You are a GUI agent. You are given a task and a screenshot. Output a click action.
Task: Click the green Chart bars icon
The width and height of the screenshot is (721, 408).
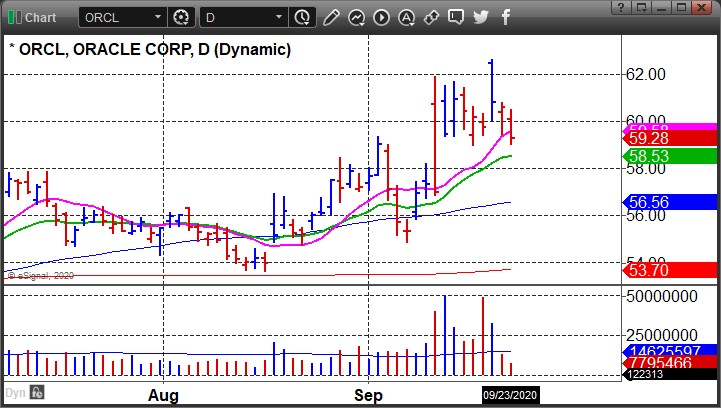(x=15, y=17)
